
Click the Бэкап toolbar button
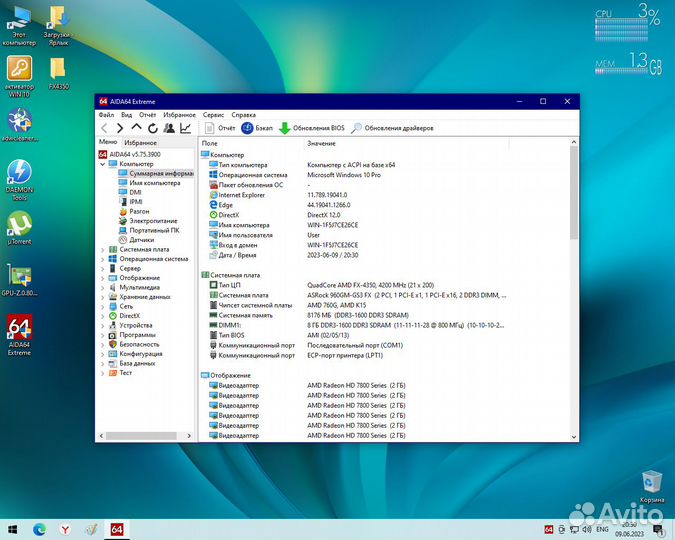[x=257, y=128]
